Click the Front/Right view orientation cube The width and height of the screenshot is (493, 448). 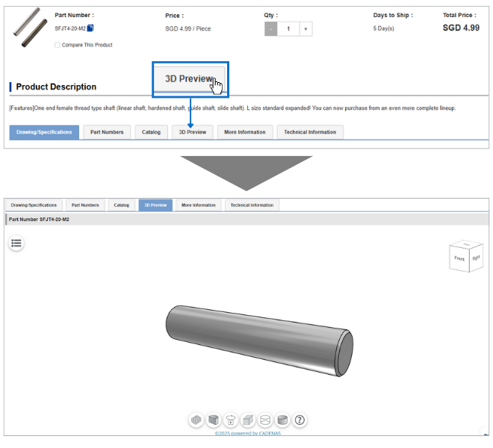(465, 257)
